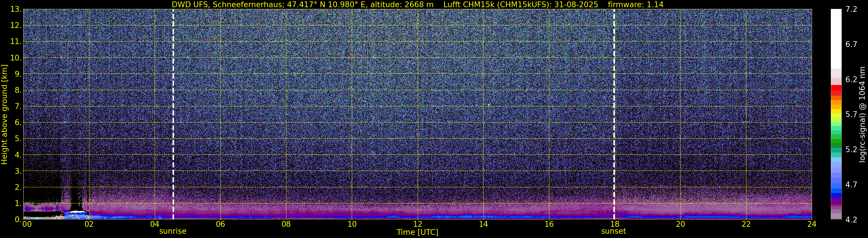Click the time axis tick '20'
Screen dimensions: 868x238
coord(680,224)
